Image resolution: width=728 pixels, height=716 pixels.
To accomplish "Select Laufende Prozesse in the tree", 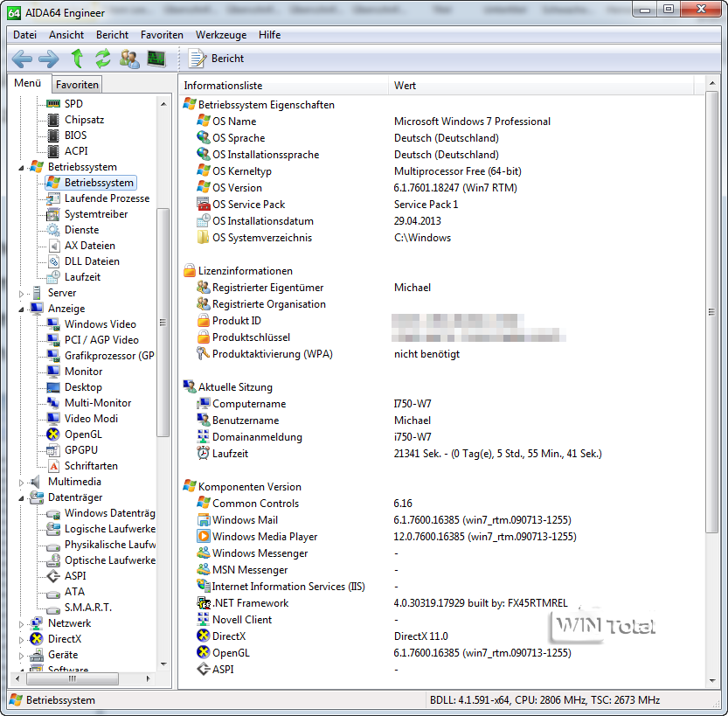I will (107, 198).
